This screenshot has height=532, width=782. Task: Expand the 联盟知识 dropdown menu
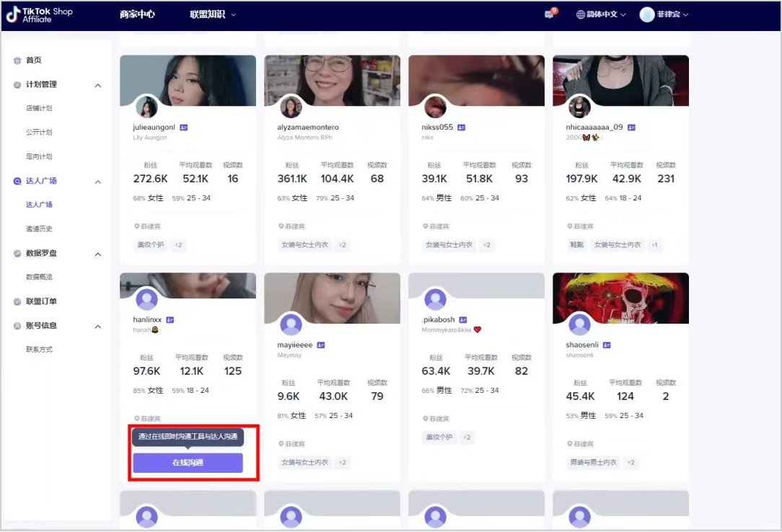[212, 14]
